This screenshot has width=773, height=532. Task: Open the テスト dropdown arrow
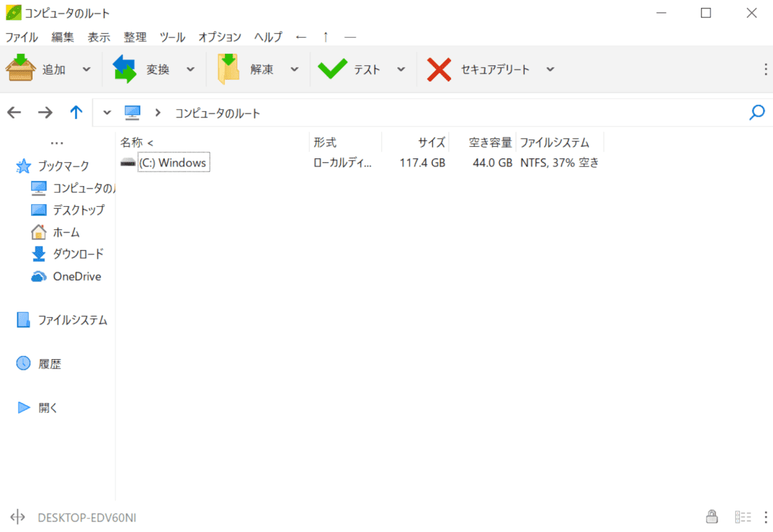click(401, 69)
